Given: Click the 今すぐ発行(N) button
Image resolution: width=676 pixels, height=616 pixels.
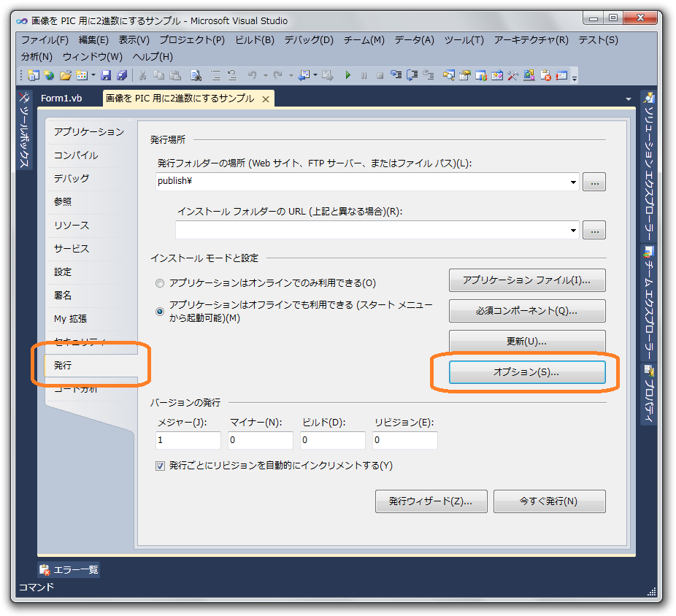Looking at the screenshot, I should (549, 501).
